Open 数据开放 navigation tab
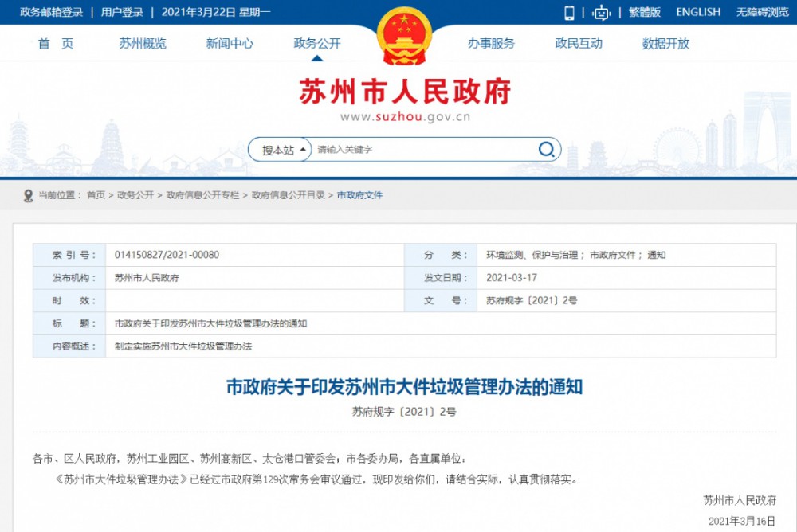This screenshot has height=532, width=797. coord(665,44)
